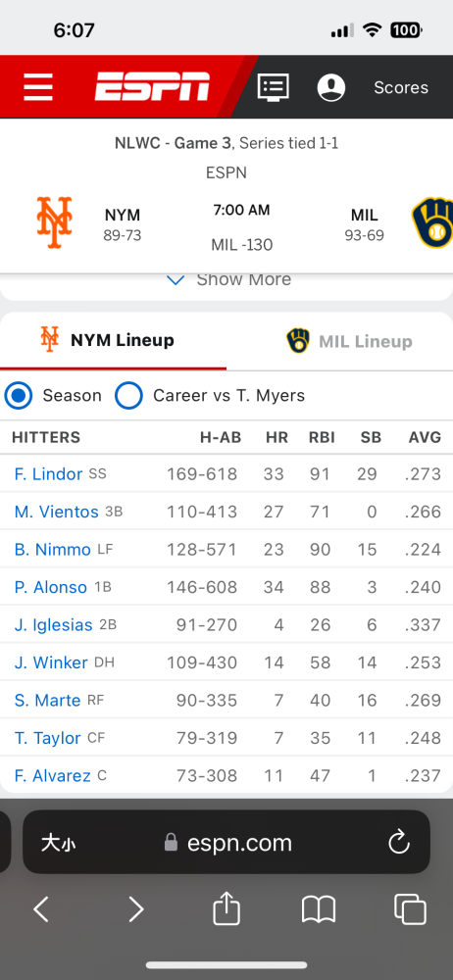This screenshot has height=980, width=453.
Task: Tap the espn.com address field
Action: pyautogui.click(x=226, y=842)
